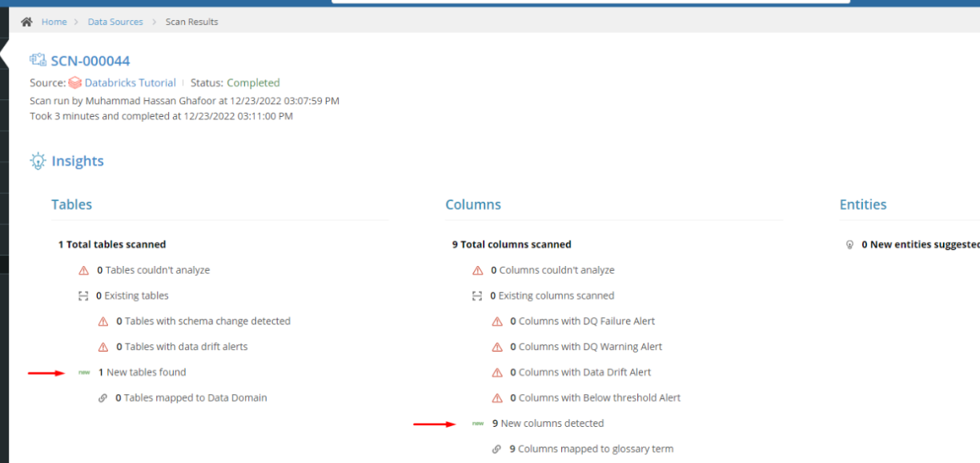Click the Insights lightbulb icon
The height and width of the screenshot is (463, 980).
(x=38, y=161)
